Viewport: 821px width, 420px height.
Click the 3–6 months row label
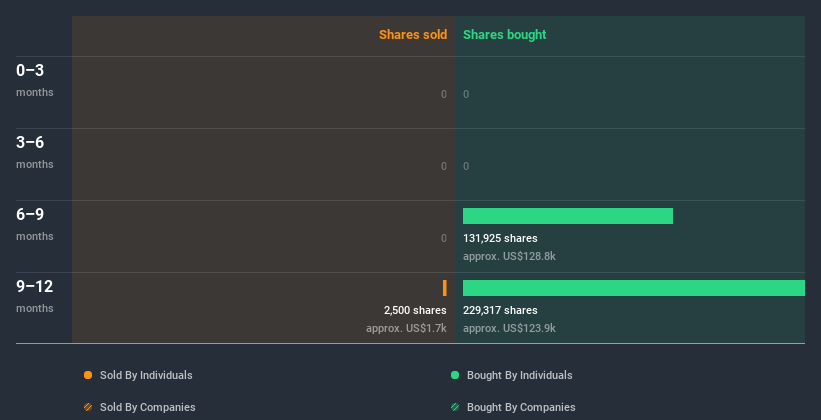click(35, 152)
